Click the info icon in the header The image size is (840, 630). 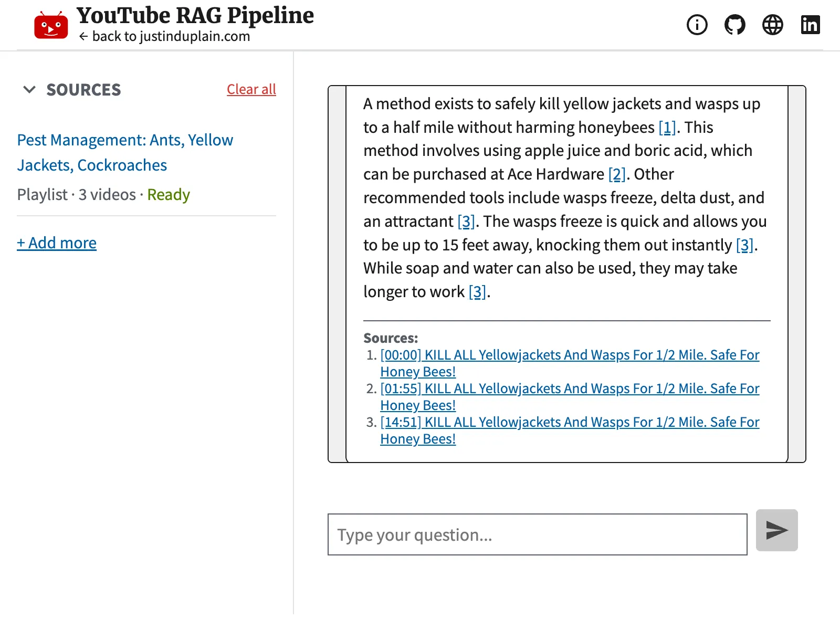[697, 24]
